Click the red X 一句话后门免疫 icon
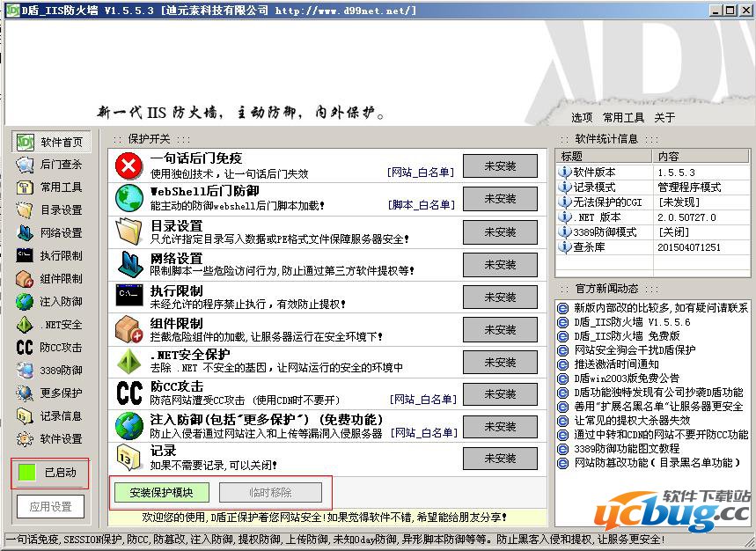The height and width of the screenshot is (551, 756). [128, 165]
